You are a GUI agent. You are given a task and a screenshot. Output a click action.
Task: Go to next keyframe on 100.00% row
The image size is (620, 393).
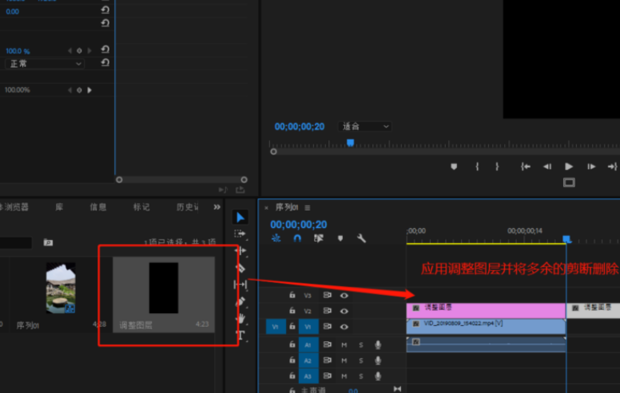click(x=89, y=90)
